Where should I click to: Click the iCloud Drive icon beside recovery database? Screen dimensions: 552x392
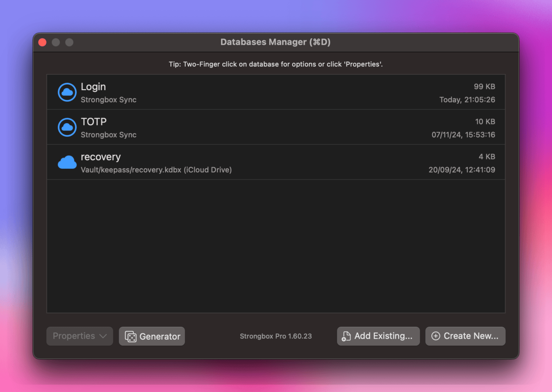click(x=67, y=162)
